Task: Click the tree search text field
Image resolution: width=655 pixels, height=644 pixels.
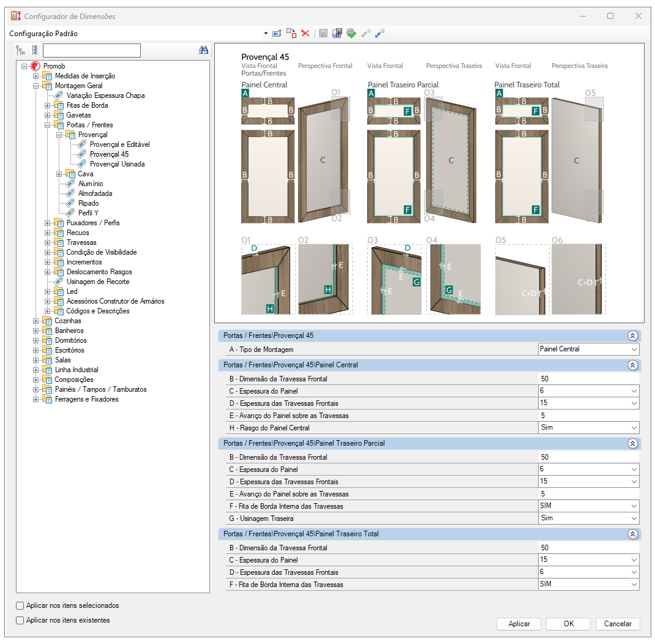Action: pos(92,51)
